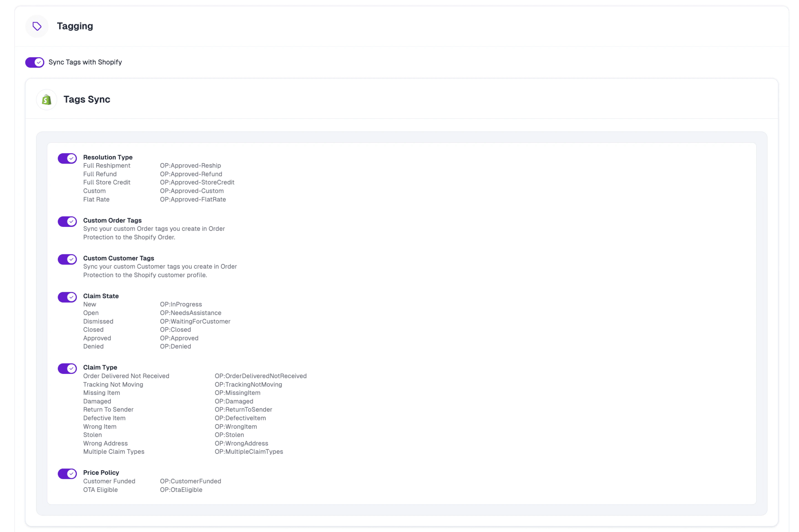Click the Shopify logo beside Tags Sync
The width and height of the screenshot is (799, 532).
(47, 99)
